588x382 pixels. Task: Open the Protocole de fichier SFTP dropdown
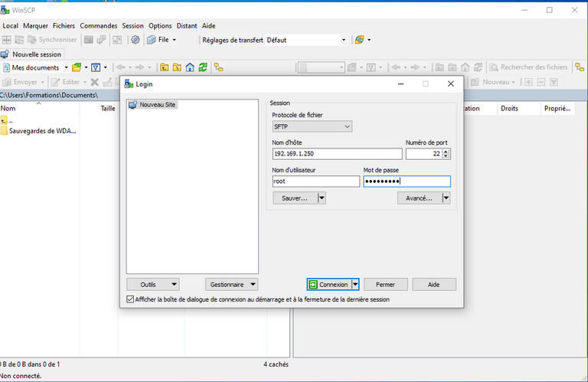click(312, 127)
